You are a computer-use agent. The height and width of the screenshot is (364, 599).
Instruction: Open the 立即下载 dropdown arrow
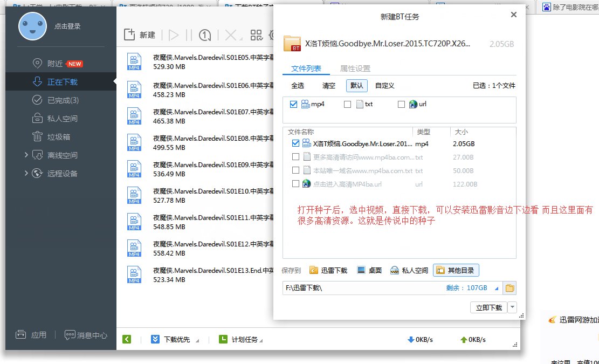pos(512,306)
